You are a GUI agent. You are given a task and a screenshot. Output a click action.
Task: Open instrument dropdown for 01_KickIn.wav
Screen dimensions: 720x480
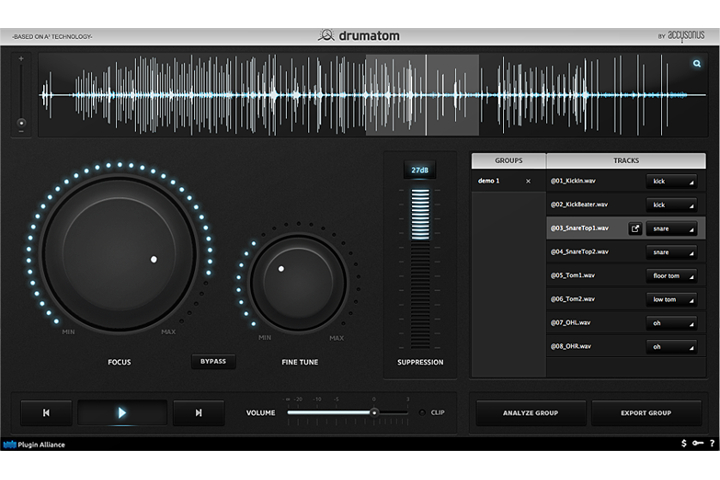pos(669,181)
